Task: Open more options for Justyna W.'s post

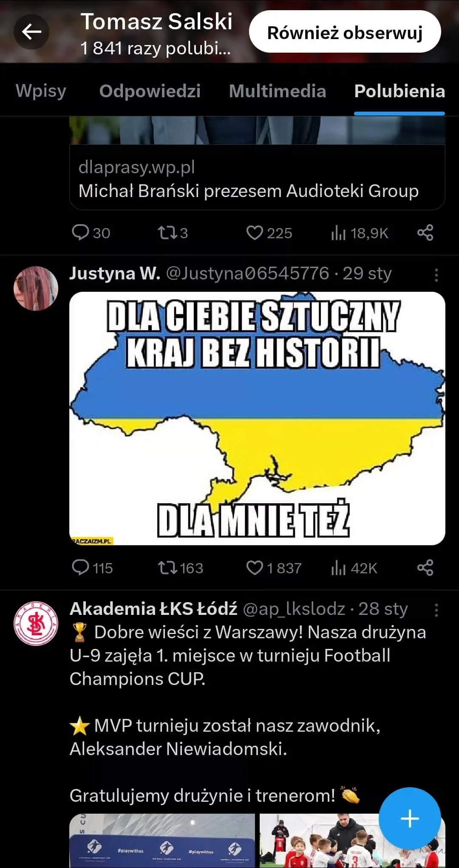Action: (436, 275)
